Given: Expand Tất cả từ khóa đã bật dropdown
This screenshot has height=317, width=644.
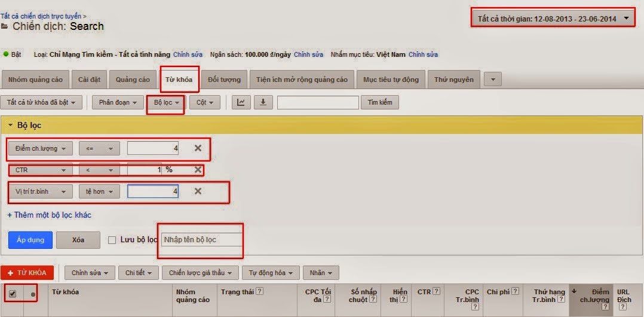Looking at the screenshot, I should click(x=41, y=102).
